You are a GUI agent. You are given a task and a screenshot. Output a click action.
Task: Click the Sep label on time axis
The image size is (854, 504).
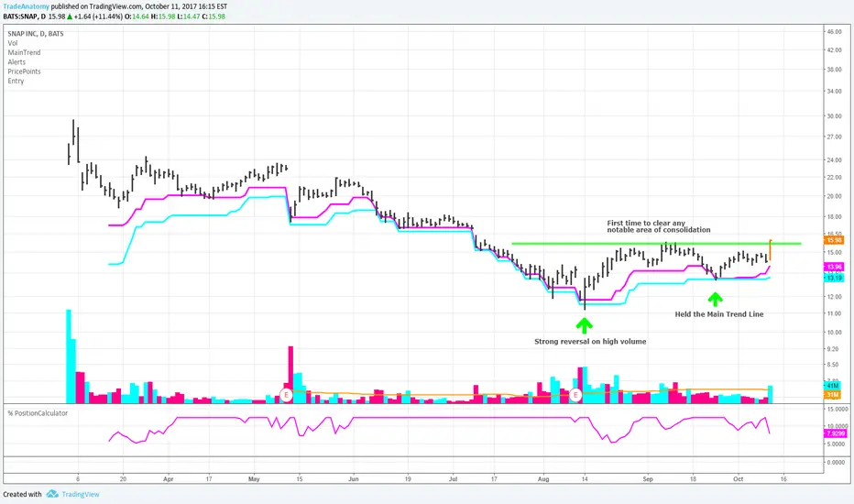pyautogui.click(x=648, y=479)
